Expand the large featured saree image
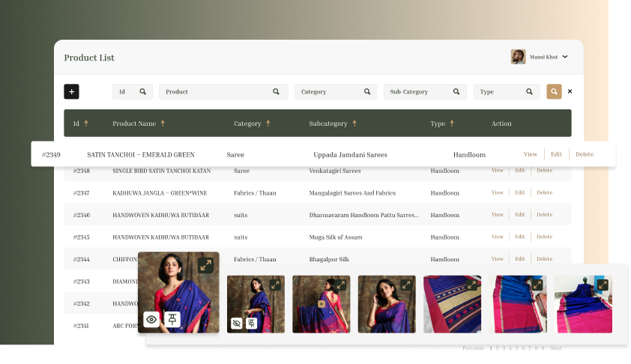 pyautogui.click(x=205, y=265)
